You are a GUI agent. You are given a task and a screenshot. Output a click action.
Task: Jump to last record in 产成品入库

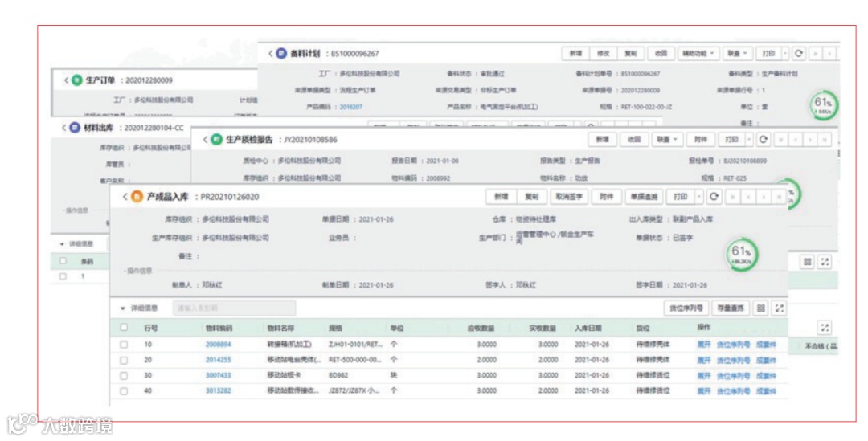point(779,197)
